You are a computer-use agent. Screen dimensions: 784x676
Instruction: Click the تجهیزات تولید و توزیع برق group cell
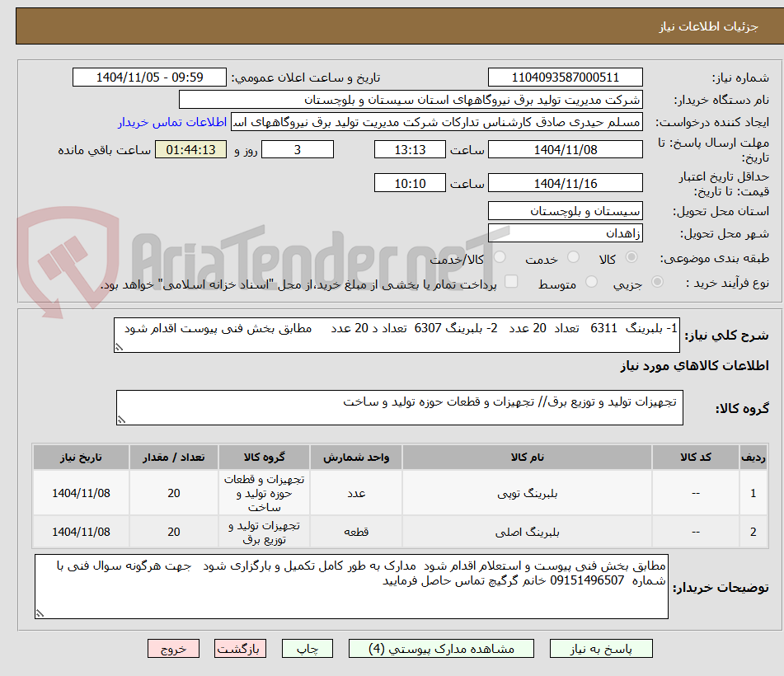click(264, 532)
